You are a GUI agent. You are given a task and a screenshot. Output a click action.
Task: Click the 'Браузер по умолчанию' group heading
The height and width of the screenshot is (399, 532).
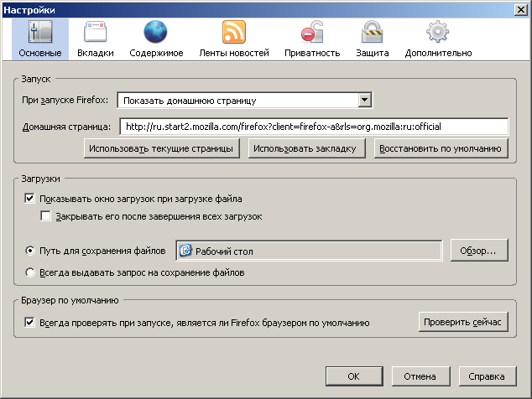tap(70, 300)
